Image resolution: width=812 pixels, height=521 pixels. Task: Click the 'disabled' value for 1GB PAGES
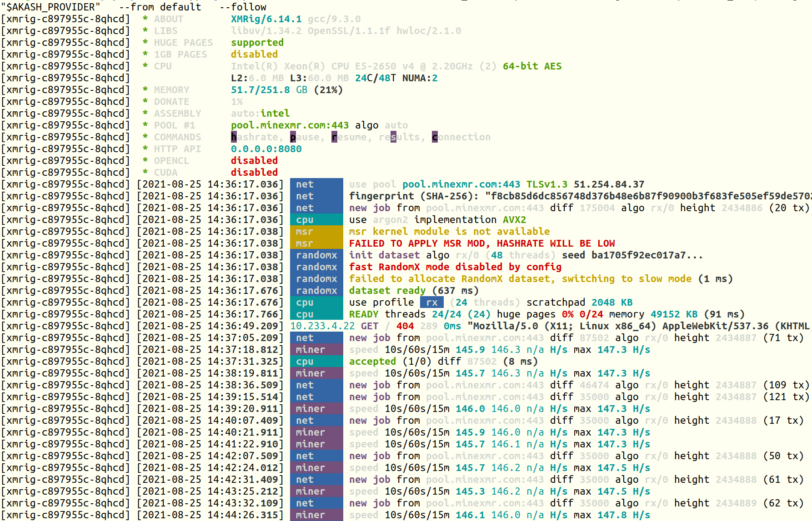pyautogui.click(x=254, y=55)
